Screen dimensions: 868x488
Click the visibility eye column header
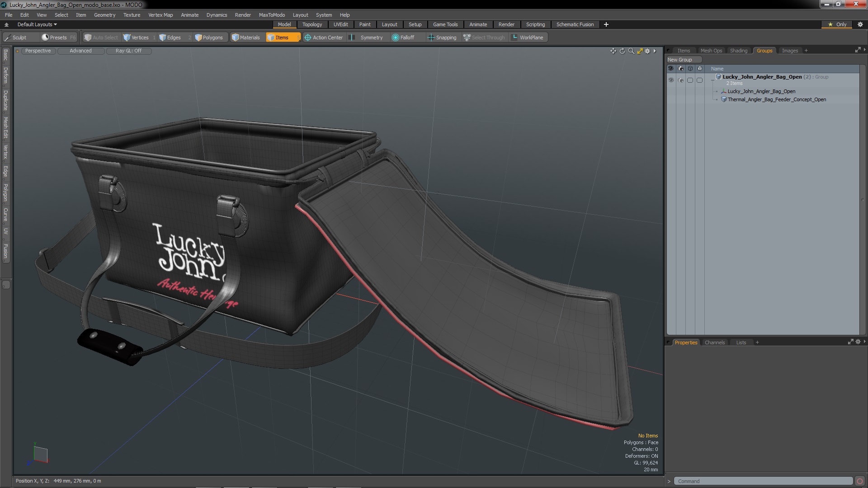[x=671, y=69]
